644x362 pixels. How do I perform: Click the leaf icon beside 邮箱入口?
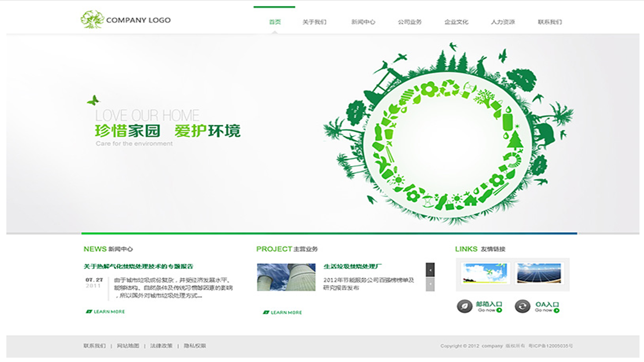(464, 306)
